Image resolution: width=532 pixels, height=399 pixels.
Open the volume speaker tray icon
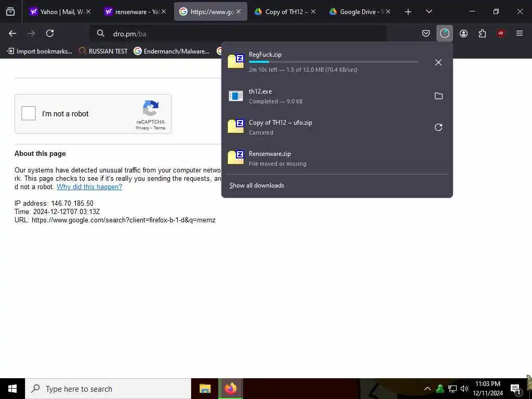click(x=464, y=389)
